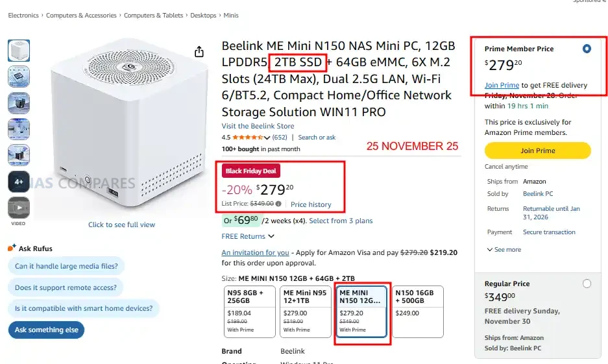Click 'Ask something else' button
Screen dimensions: 608x364
click(46, 330)
